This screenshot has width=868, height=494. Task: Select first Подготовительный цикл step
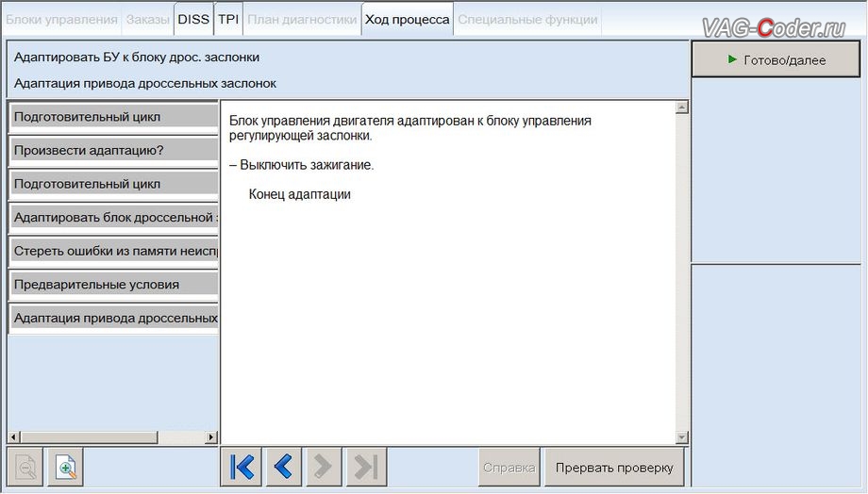tap(113, 117)
